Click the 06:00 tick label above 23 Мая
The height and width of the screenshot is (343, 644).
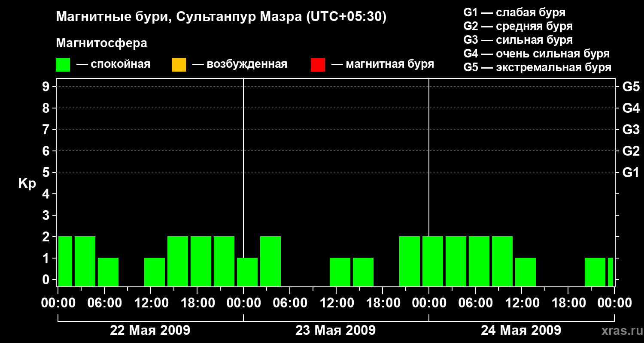pyautogui.click(x=290, y=303)
